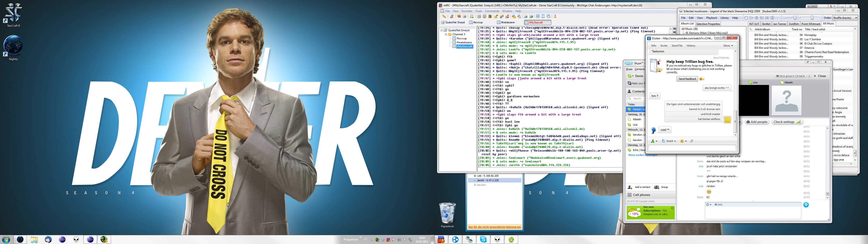This screenshot has height=244, width=868.
Task: Click the Connect lightning icon in mIRC toolbar
Action: 444,16
